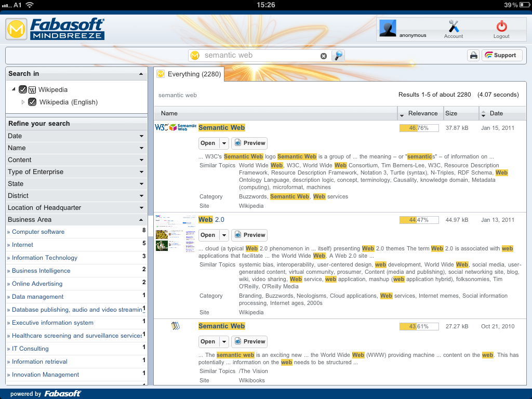This screenshot has height=399, width=532.
Task: Click W3C Semantic Web logo thumbnail
Action: [176, 127]
